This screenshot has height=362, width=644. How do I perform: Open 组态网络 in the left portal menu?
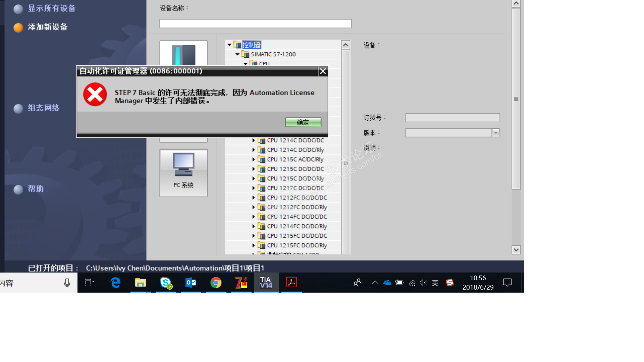click(43, 108)
